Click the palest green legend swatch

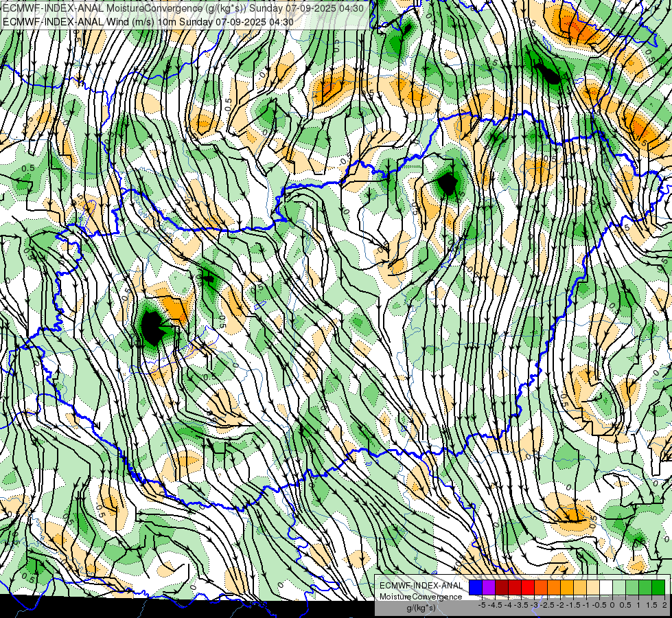coord(619,588)
